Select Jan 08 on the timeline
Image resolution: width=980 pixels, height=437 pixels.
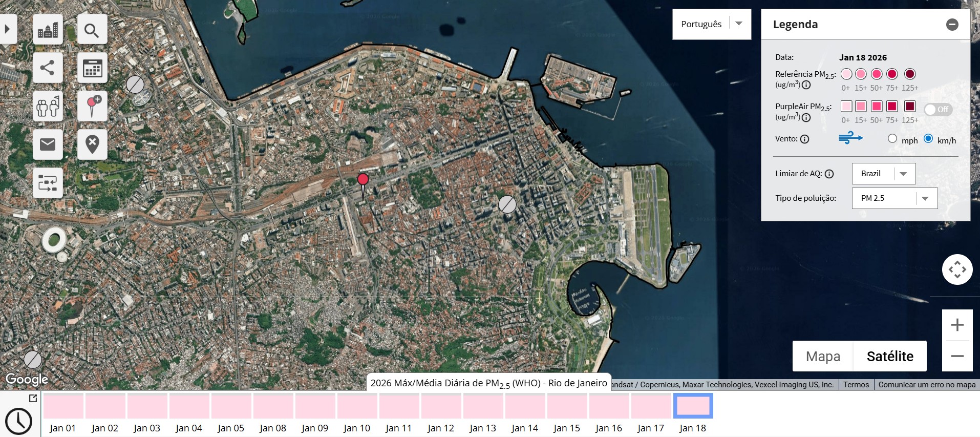pyautogui.click(x=273, y=406)
